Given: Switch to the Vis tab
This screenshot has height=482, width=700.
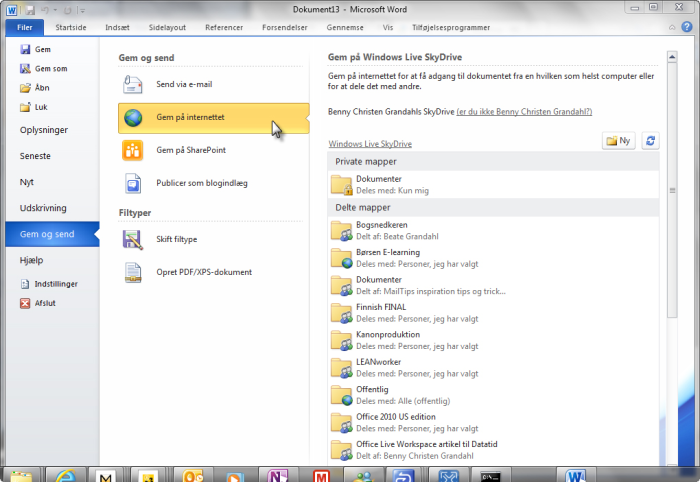Looking at the screenshot, I should coord(388,27).
